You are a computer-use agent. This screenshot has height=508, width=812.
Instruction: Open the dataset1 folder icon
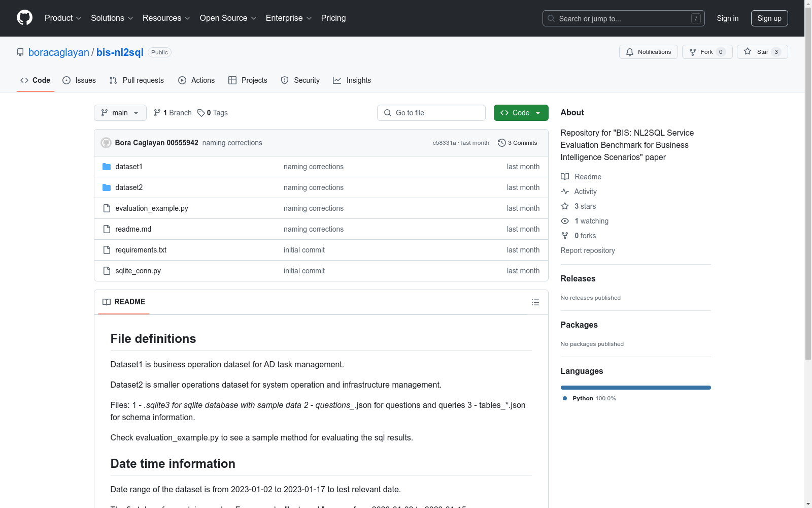point(107,167)
